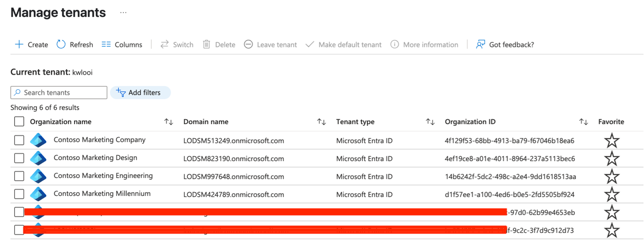Click the More information label

point(431,45)
